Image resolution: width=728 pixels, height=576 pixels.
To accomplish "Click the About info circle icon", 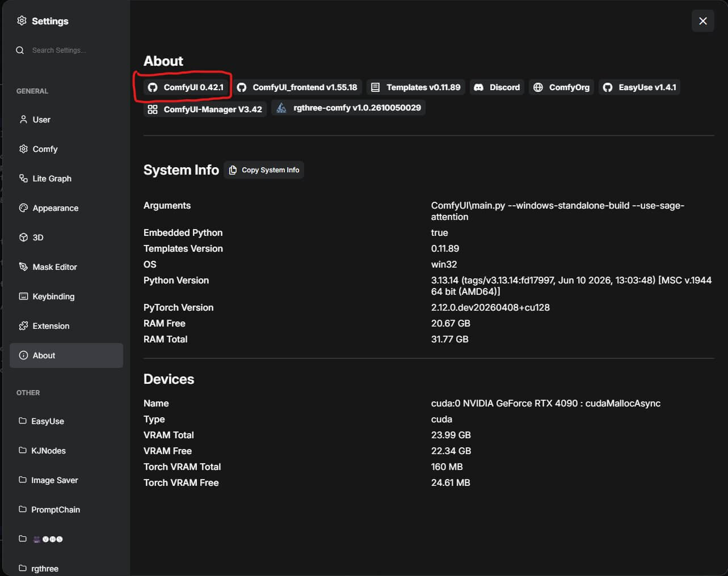I will coord(23,355).
